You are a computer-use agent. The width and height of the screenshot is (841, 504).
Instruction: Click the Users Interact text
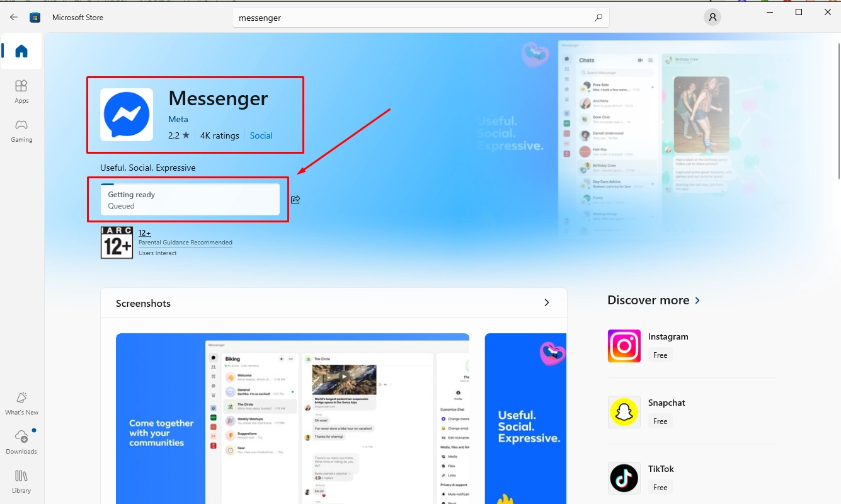click(157, 253)
